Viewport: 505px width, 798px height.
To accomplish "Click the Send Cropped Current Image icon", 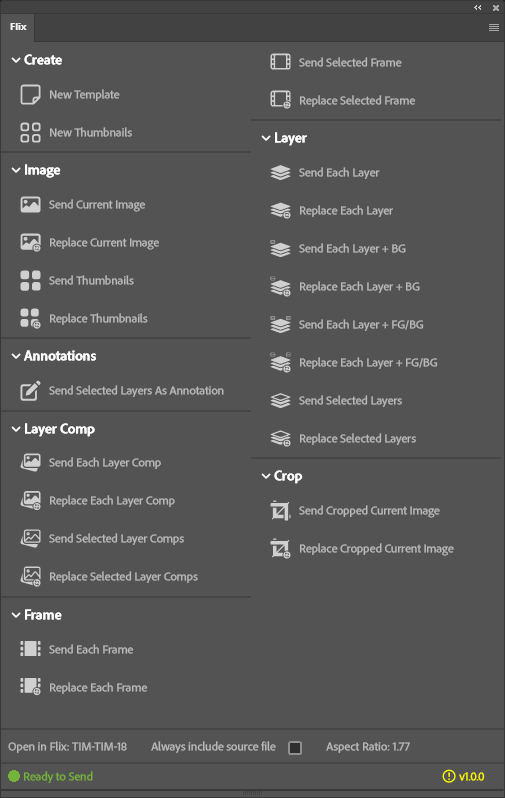I will coord(280,510).
